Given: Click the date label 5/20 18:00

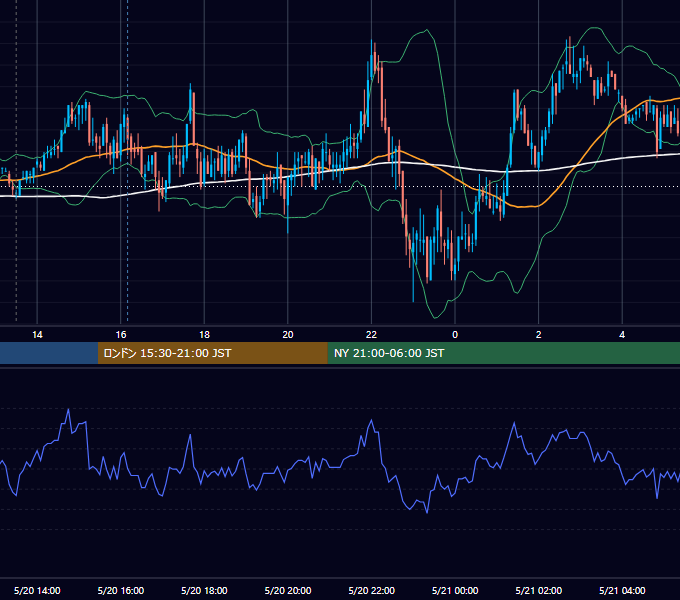Looking at the screenshot, I should (x=204, y=590).
